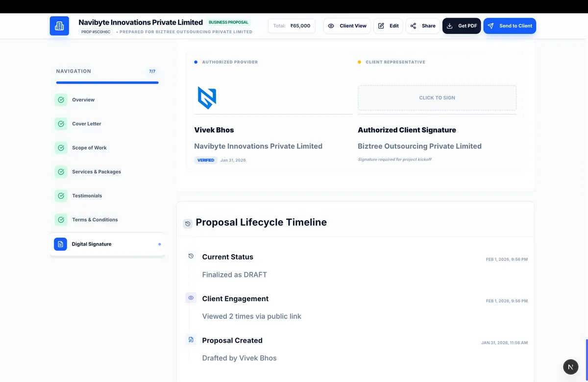The height and width of the screenshot is (382, 588).
Task: Toggle completion check on Terms & Conditions
Action: 61,219
